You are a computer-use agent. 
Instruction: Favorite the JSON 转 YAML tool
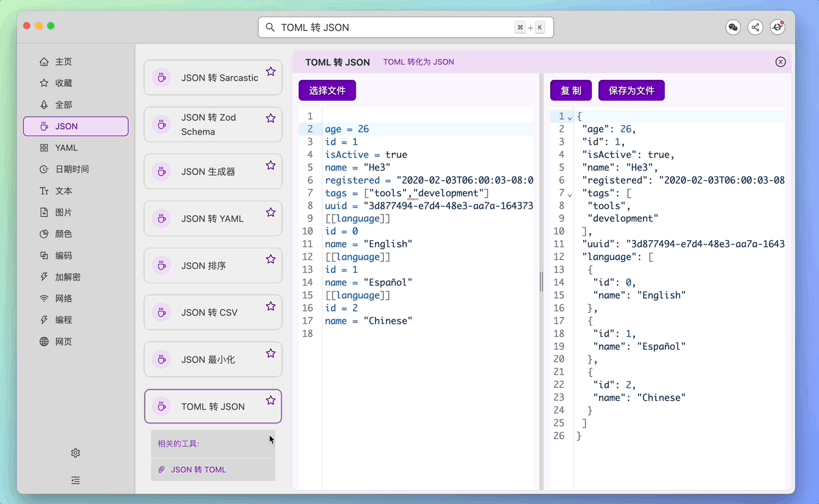pyautogui.click(x=271, y=212)
